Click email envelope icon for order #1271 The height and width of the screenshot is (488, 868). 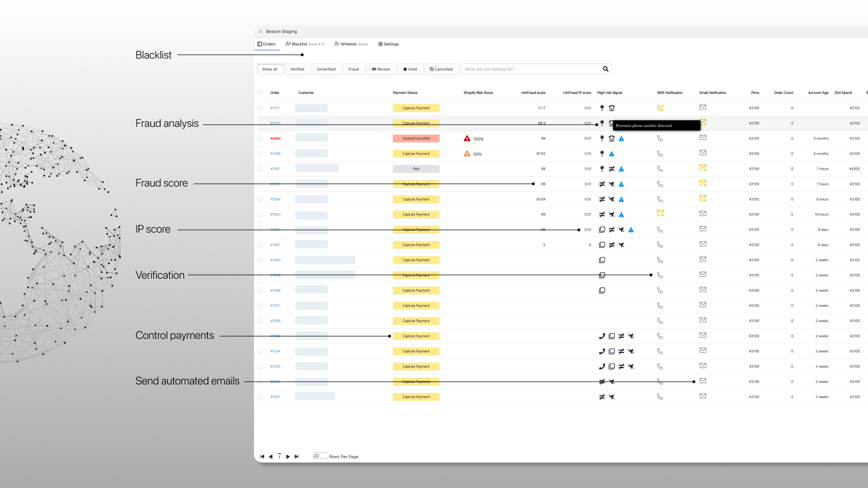(703, 107)
